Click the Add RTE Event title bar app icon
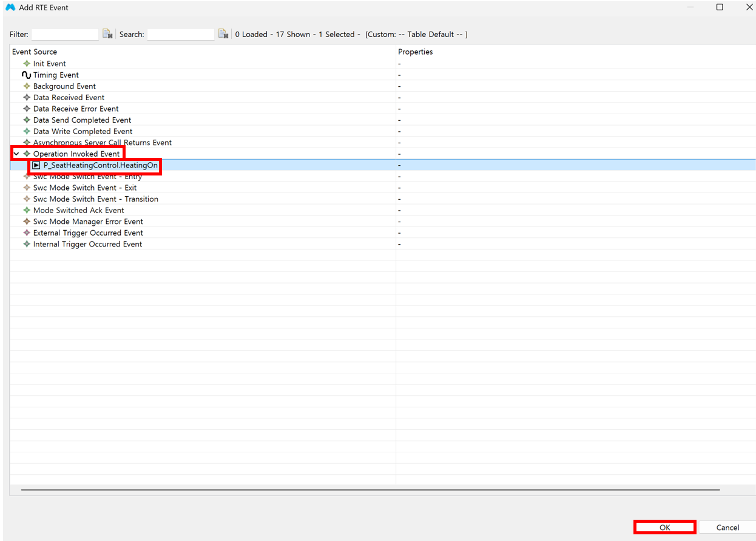 [10, 7]
